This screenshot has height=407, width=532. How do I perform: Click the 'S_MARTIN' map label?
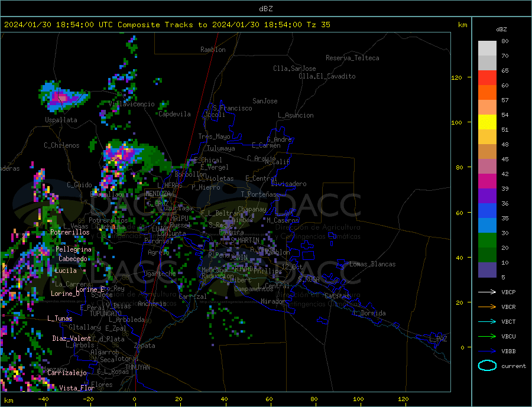[245, 240]
